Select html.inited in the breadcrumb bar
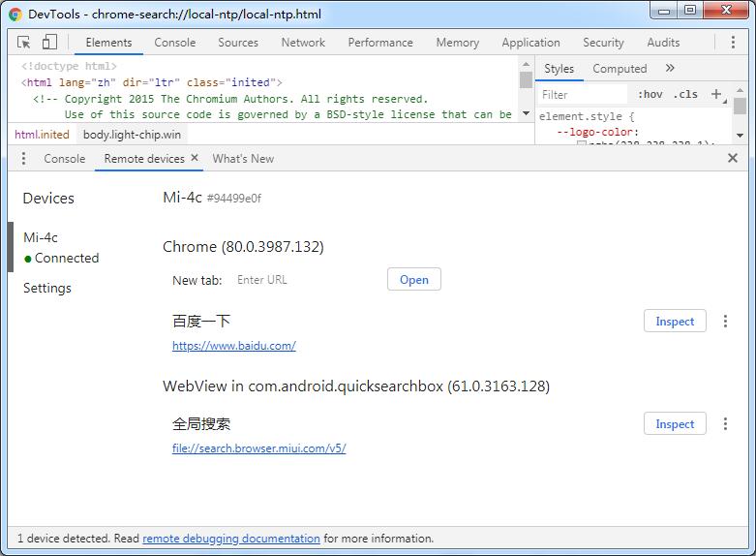The height and width of the screenshot is (556, 756). 42,135
